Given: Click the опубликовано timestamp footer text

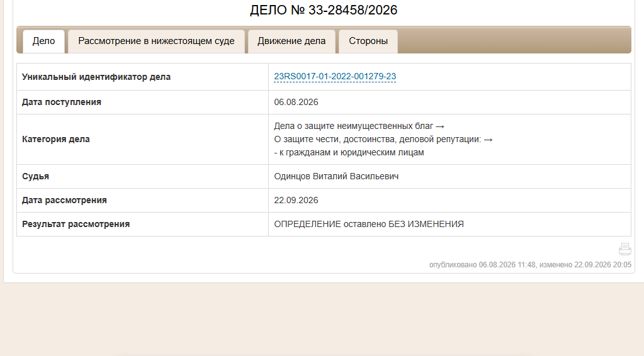Looking at the screenshot, I should 530,265.
